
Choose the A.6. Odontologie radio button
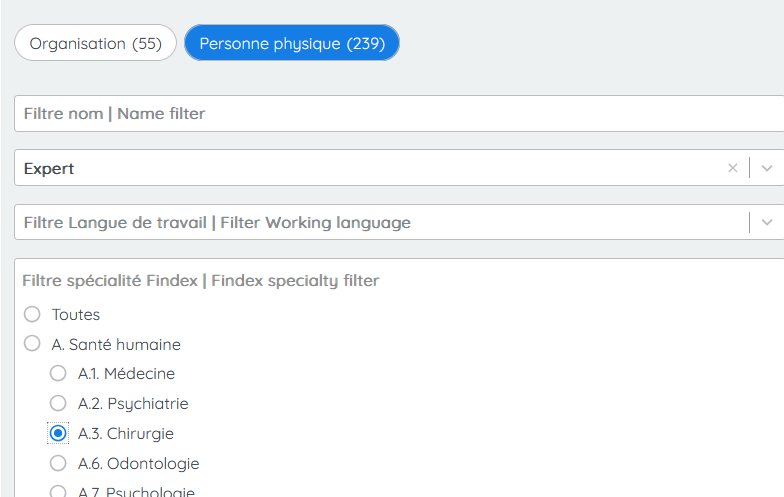click(x=58, y=464)
